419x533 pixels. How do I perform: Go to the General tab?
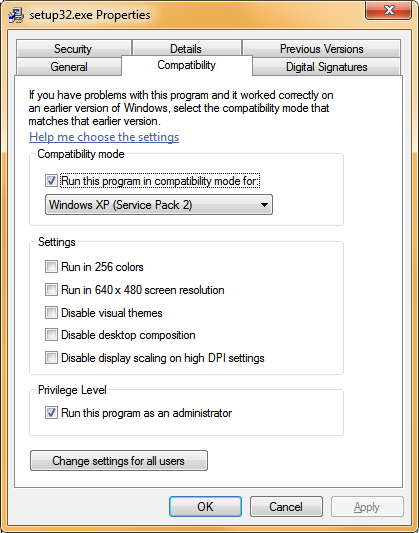click(69, 67)
